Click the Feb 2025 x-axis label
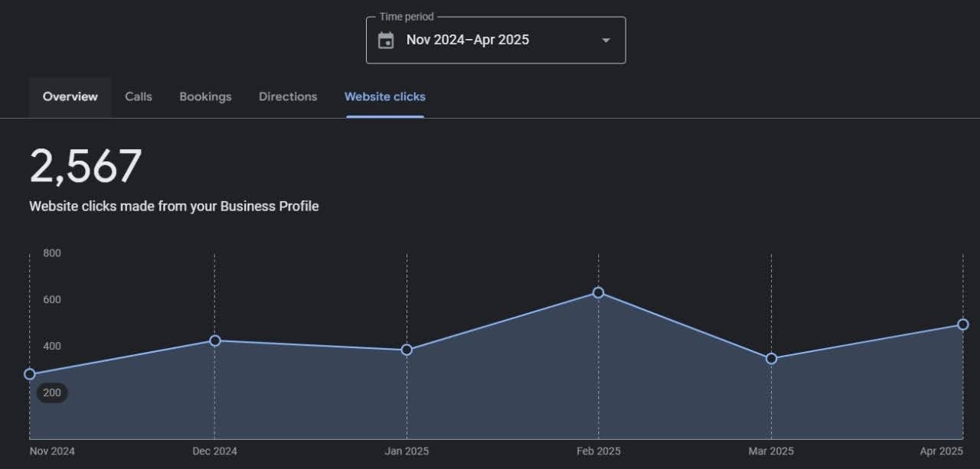980x469 pixels. [x=599, y=451]
